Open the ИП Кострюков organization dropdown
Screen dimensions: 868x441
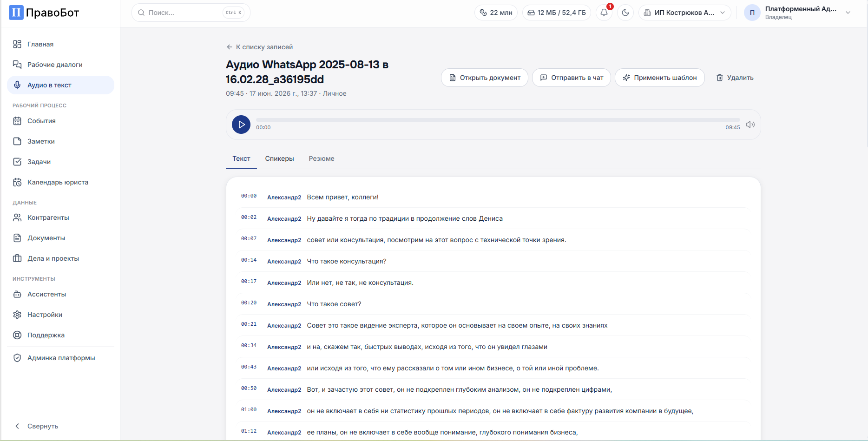pyautogui.click(x=685, y=13)
